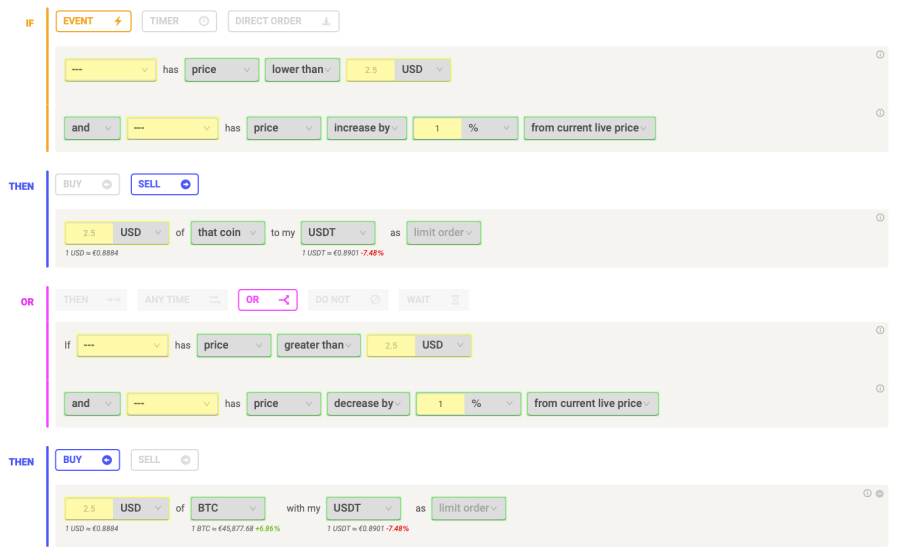Screen dimensions: 900x550
Task: Click the percent value field in 'decrease by' row
Action: tap(440, 404)
